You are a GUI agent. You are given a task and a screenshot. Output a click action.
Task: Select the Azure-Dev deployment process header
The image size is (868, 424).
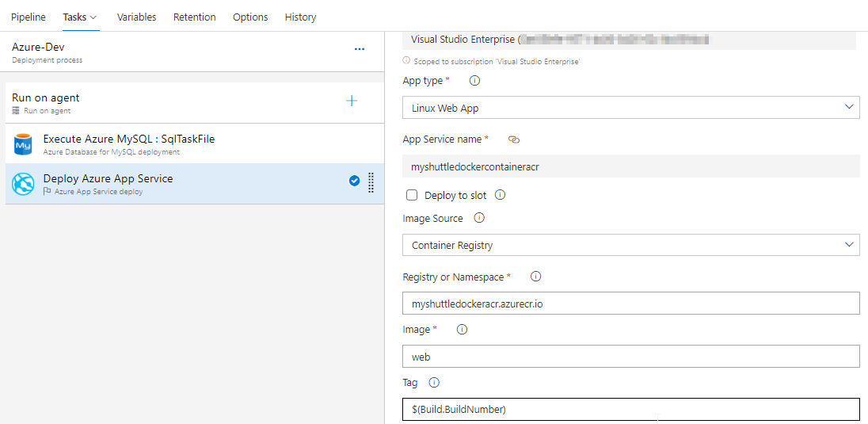(194, 52)
